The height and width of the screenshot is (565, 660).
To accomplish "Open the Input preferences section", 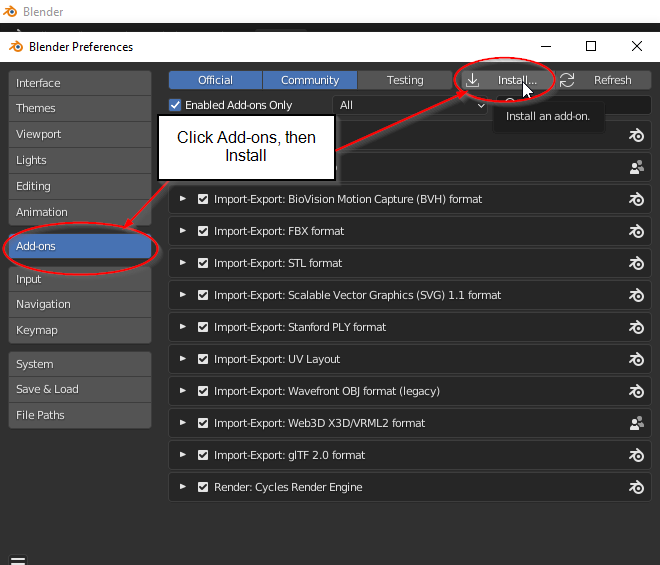I will [x=80, y=279].
